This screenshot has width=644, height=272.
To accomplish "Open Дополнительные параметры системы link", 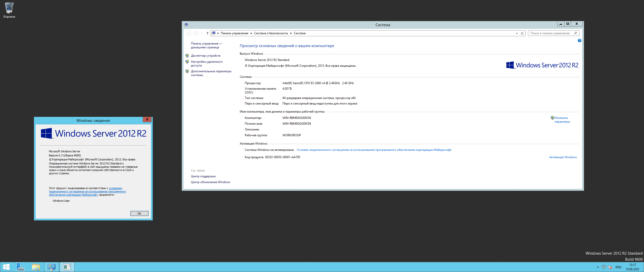I will 211,73.
